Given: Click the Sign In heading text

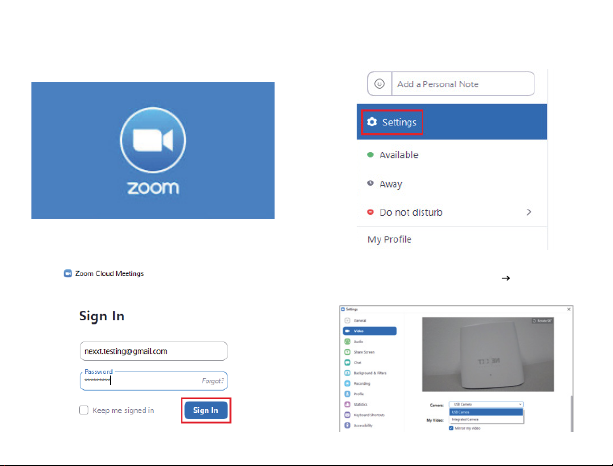Looking at the screenshot, I should tap(102, 315).
